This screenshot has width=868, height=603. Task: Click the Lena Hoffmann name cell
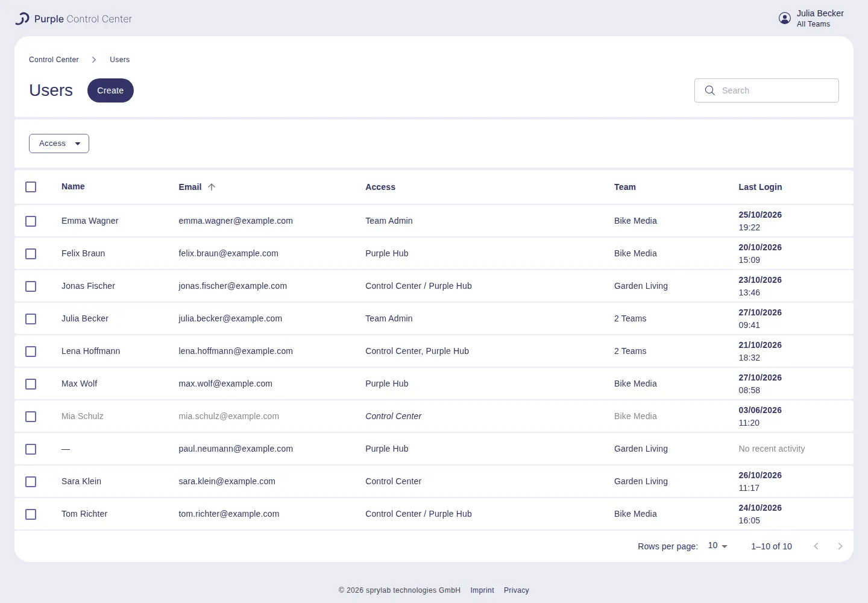point(90,351)
